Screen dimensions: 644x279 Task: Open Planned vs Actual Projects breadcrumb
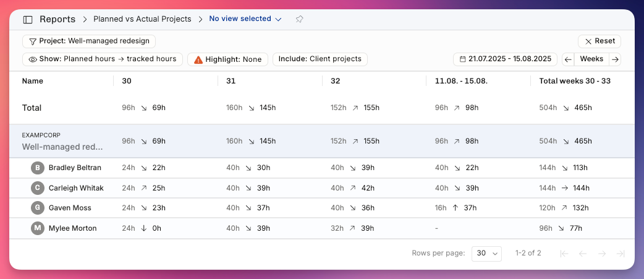coord(143,19)
